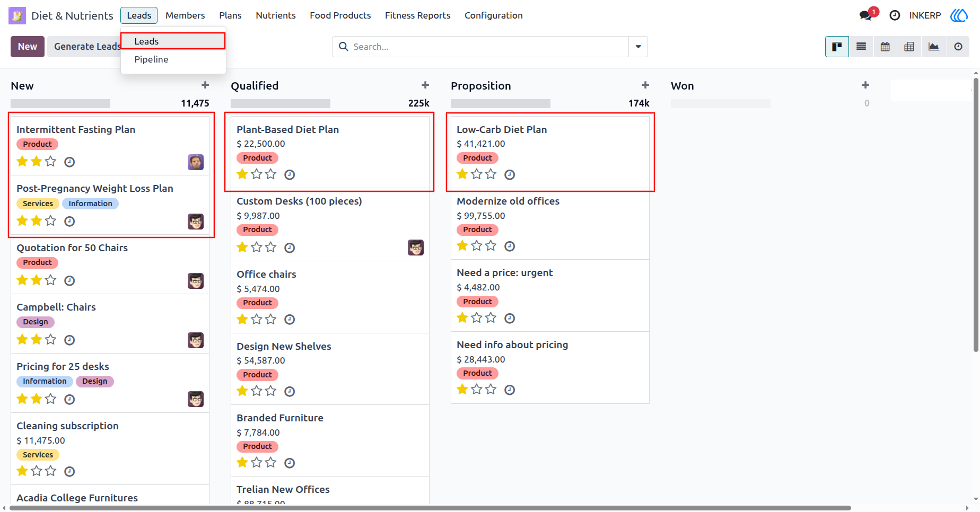980x512 pixels.
Task: Open the Custom Desks (100 pieces) card
Action: 330,225
